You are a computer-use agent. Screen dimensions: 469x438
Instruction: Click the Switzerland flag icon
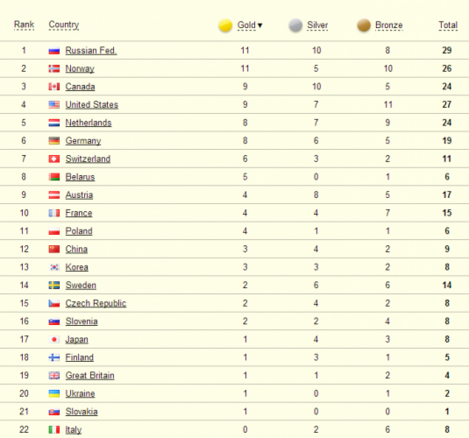tap(54, 159)
